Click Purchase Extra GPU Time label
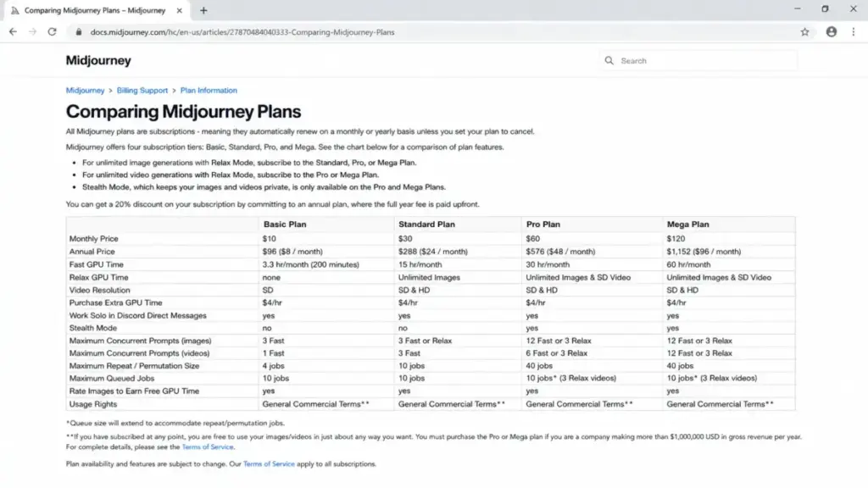This screenshot has height=488, width=868. coord(115,303)
